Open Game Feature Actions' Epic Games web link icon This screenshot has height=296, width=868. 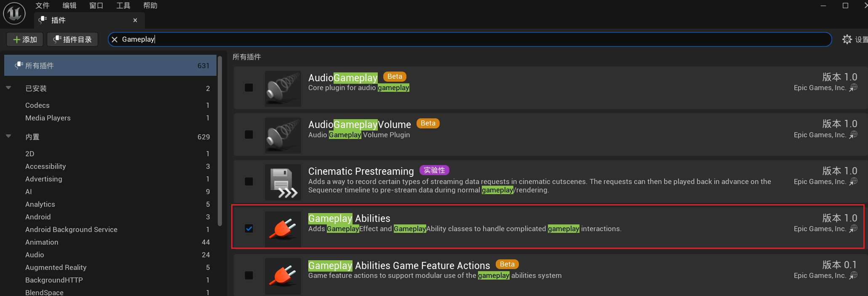tap(853, 275)
